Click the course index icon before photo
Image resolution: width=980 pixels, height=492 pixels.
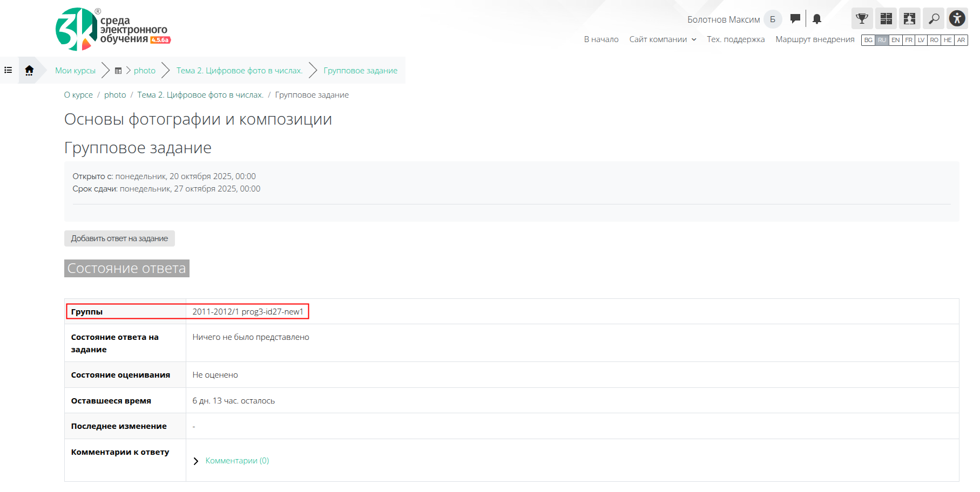[x=118, y=71]
